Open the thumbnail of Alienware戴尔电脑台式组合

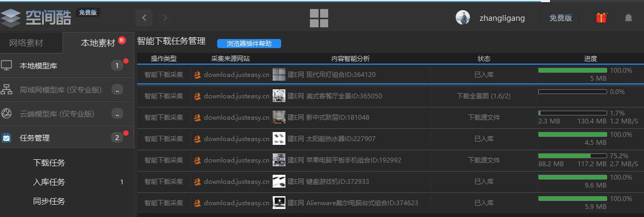tap(279, 203)
